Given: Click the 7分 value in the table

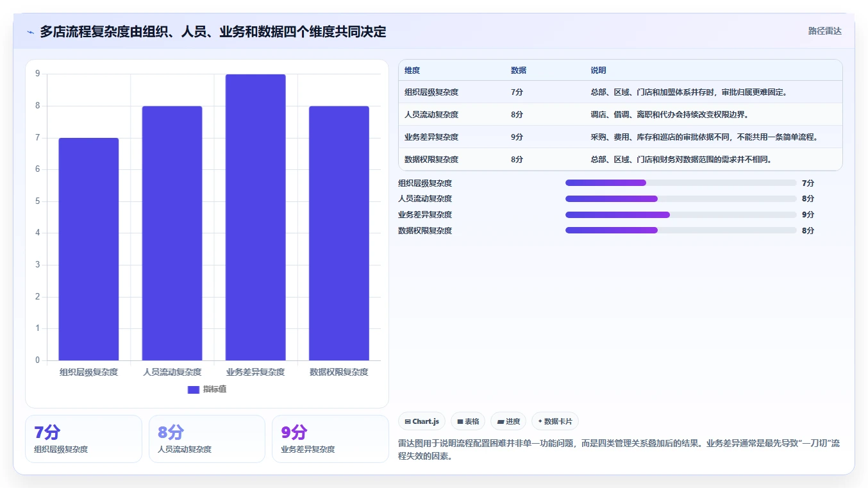Looking at the screenshot, I should [x=517, y=92].
